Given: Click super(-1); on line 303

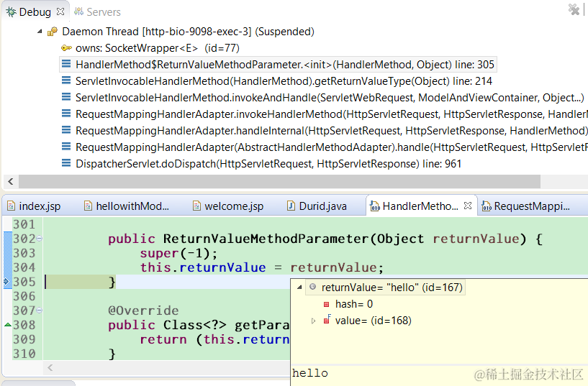Looking at the screenshot, I should [x=179, y=254].
